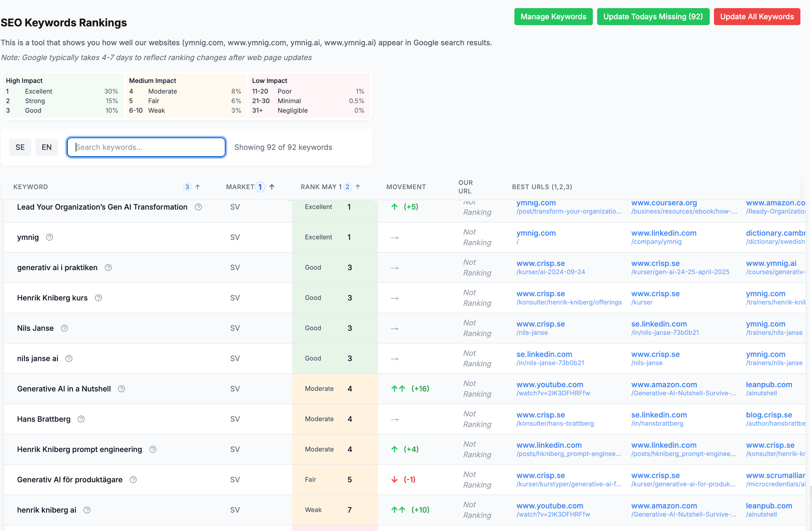Click the Best URLs column header

pos(542,187)
